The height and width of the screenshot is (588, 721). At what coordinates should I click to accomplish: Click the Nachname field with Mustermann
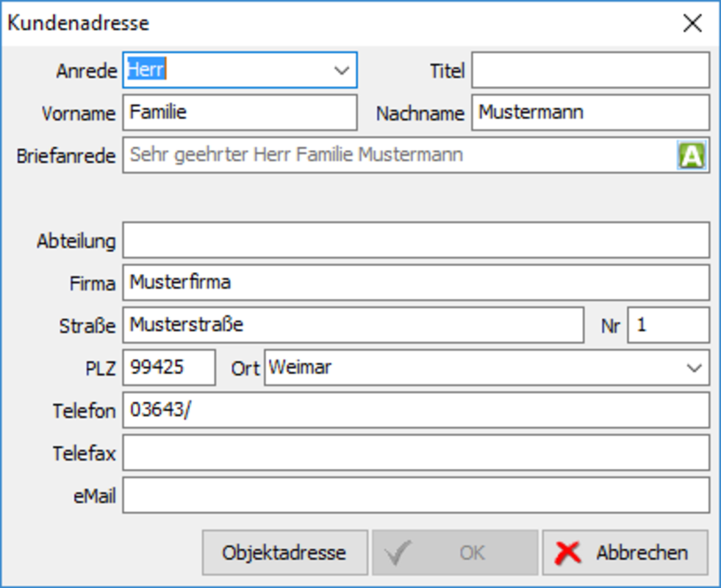point(590,113)
